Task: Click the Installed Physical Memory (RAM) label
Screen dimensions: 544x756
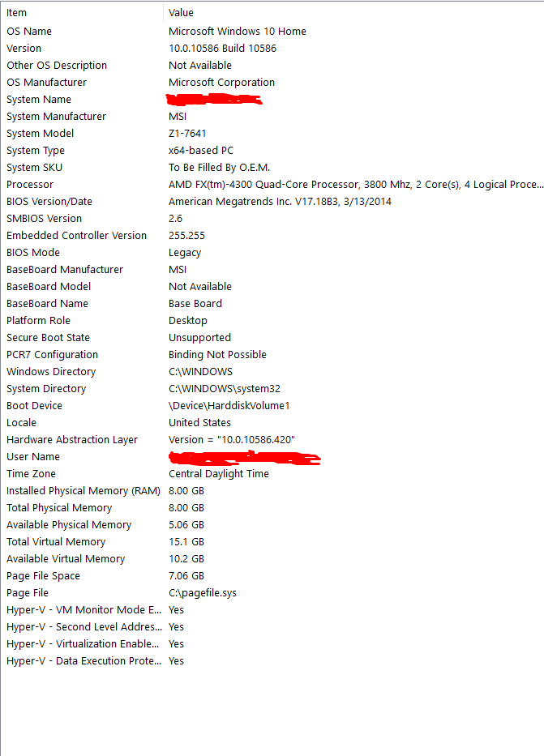Action: [x=83, y=491]
